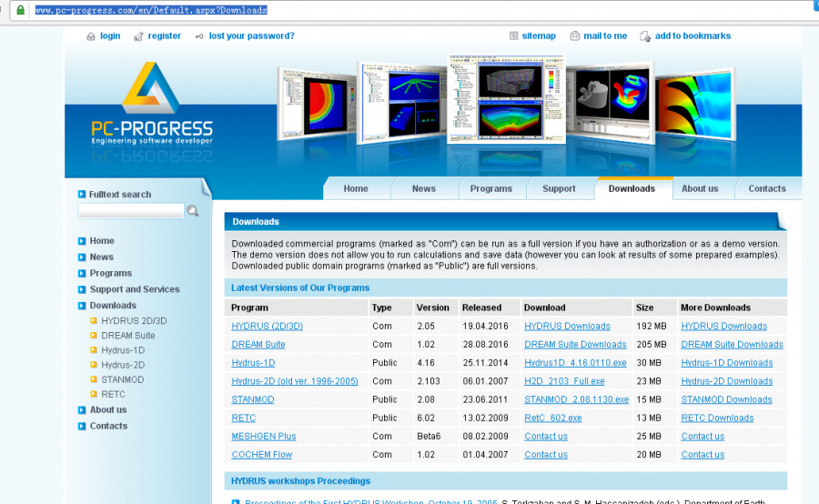Click the sitemap icon
This screenshot has height=504, width=819.
(514, 36)
